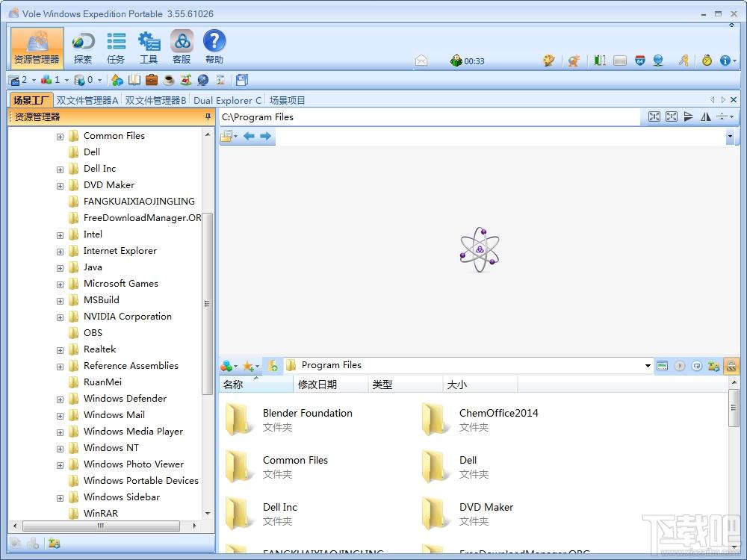The width and height of the screenshot is (747, 560).
Task: Click the coffee cup icon
Action: [x=169, y=80]
